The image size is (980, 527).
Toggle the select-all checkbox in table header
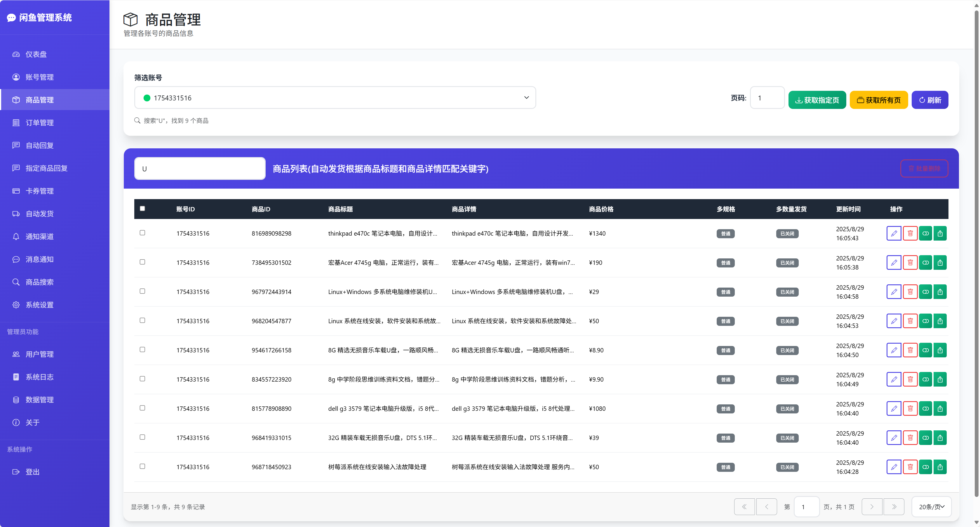[x=143, y=208]
